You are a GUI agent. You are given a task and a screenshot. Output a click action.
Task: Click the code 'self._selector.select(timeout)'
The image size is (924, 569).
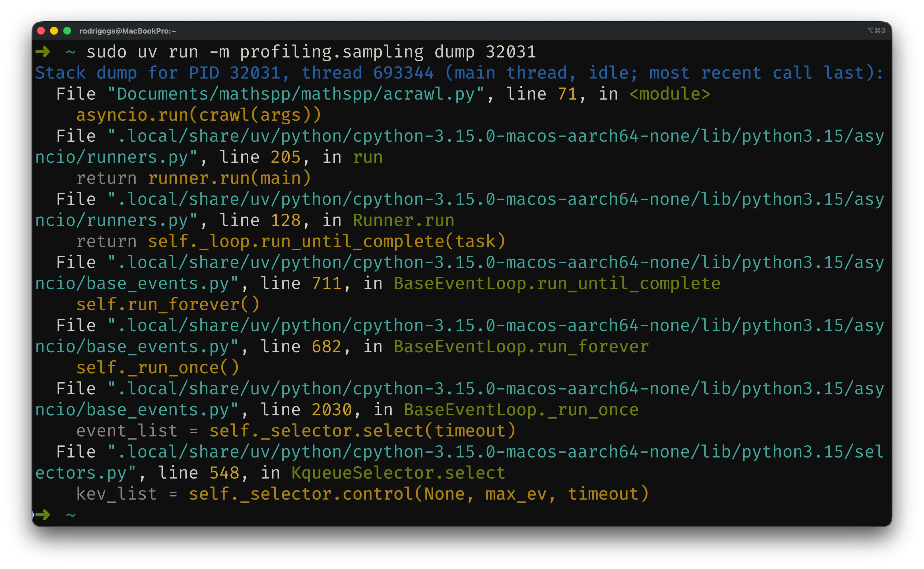pyautogui.click(x=363, y=431)
